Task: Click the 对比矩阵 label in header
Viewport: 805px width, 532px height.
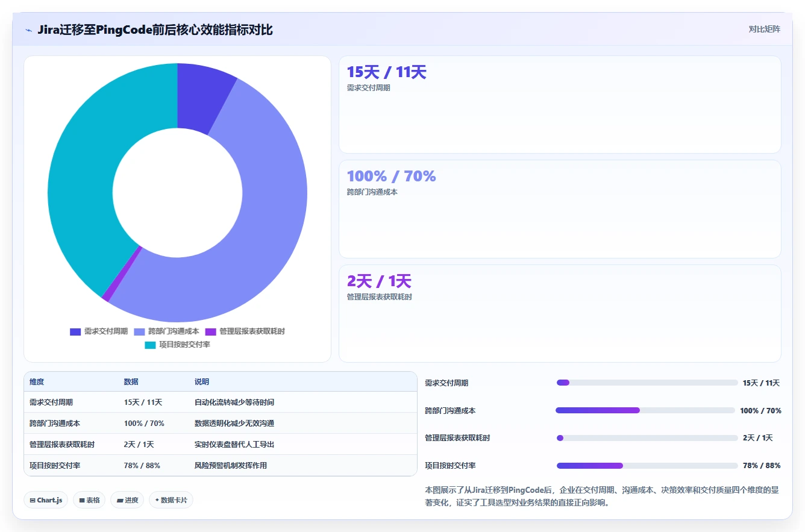Action: point(764,29)
